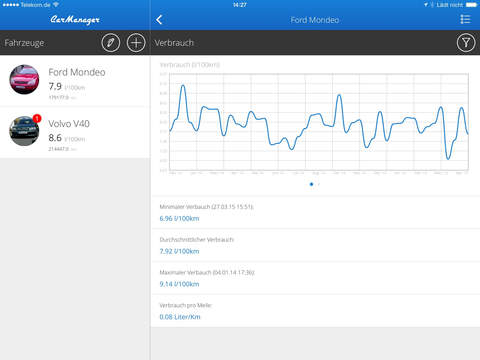Select the Ford Mondeo vehicle entry
480x360 pixels.
75,81
